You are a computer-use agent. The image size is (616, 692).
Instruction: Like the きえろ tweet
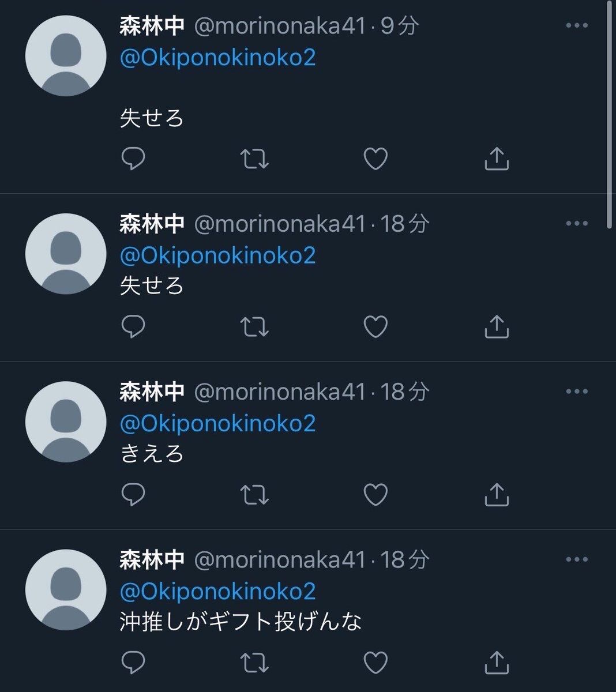tap(375, 494)
